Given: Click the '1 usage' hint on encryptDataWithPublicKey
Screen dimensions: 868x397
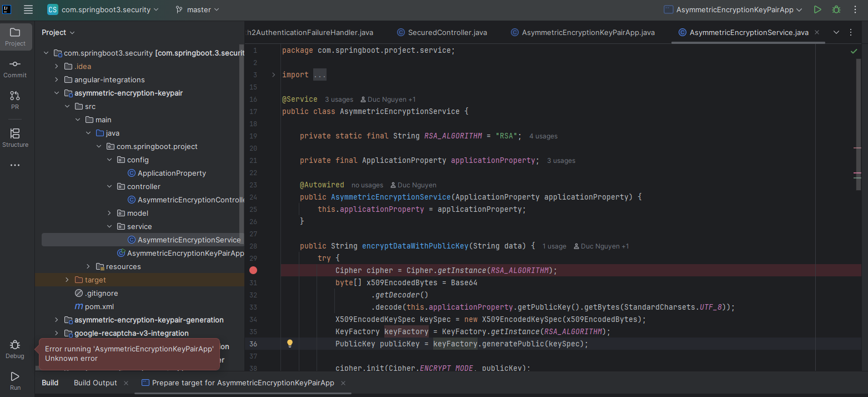Looking at the screenshot, I should click(554, 246).
